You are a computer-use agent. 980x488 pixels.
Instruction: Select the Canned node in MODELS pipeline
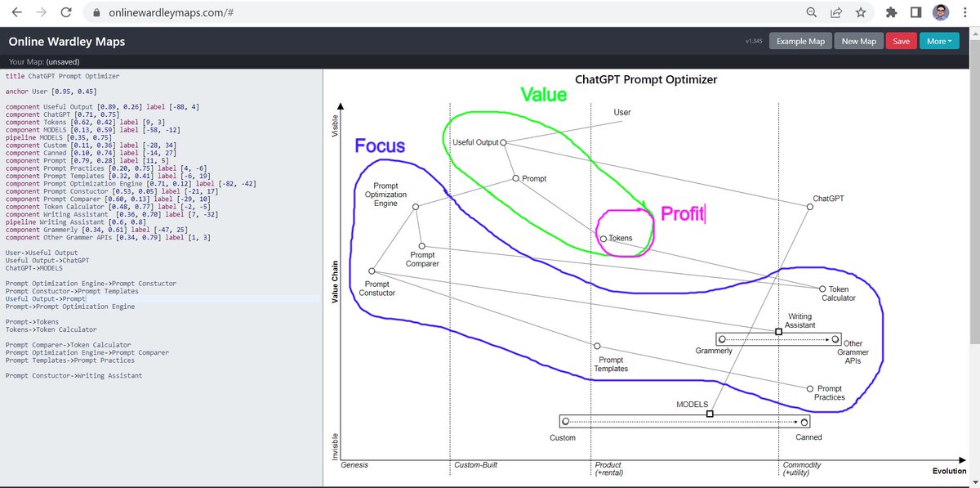coord(804,422)
